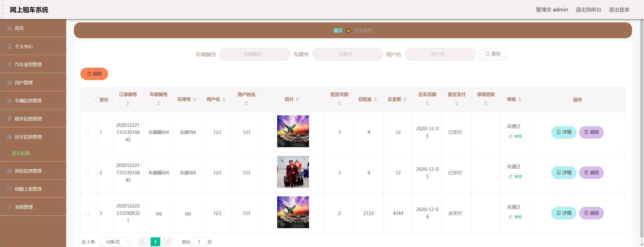Click 退出登录 in top bar
Screen dimensions: 644x247
coord(619,10)
